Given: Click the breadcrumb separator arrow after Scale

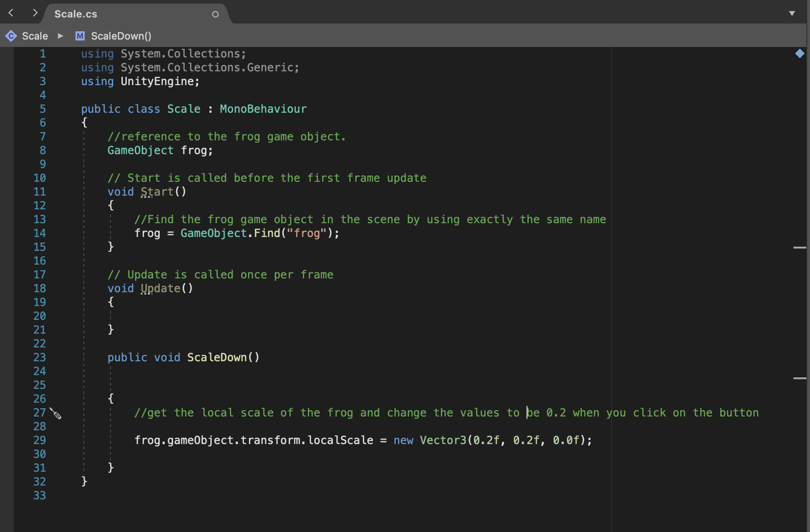Looking at the screenshot, I should [x=60, y=36].
